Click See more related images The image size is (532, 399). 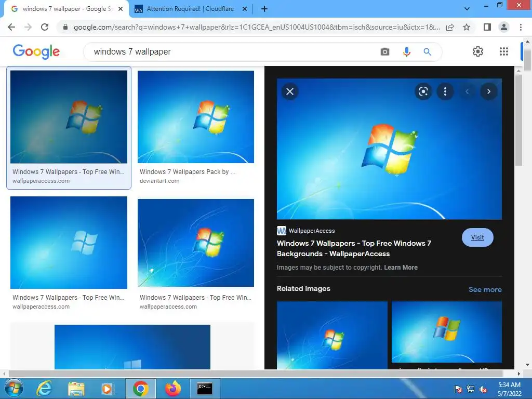tap(485, 289)
